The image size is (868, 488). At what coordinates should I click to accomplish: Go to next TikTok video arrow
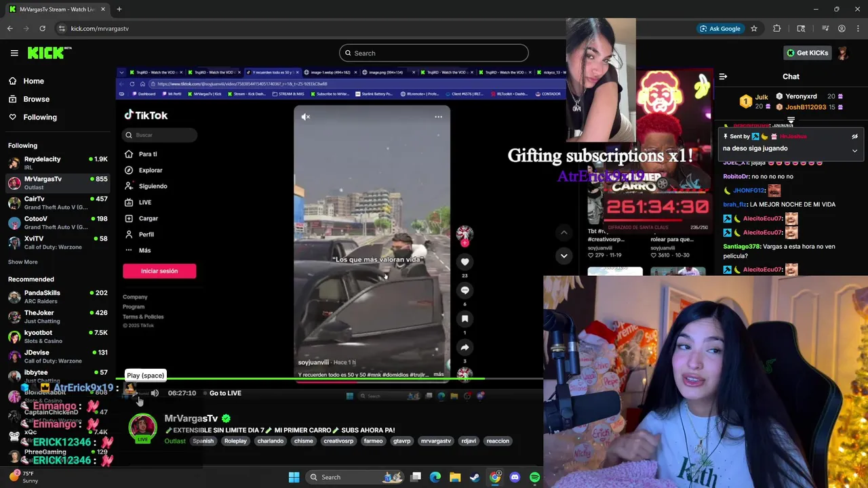[564, 256]
